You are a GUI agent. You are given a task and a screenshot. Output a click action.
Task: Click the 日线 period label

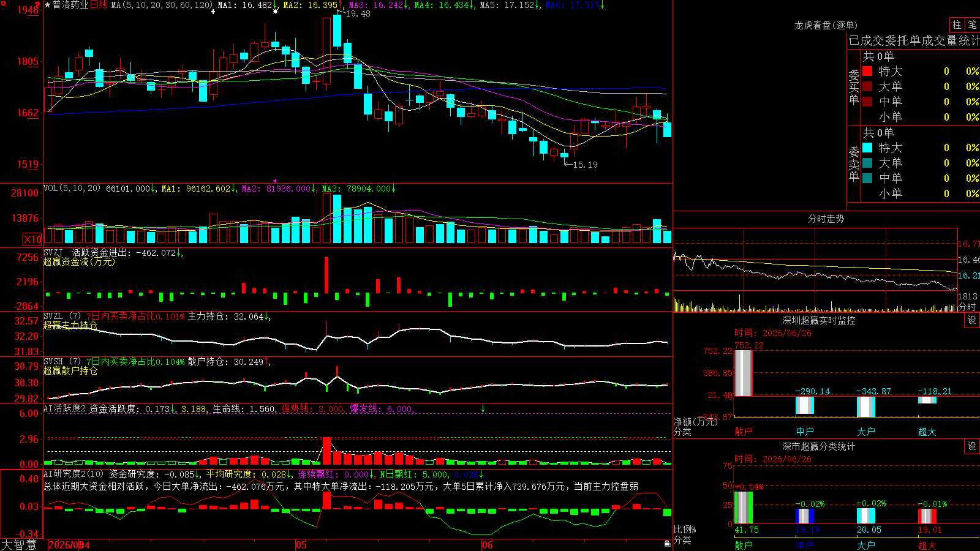(99, 5)
